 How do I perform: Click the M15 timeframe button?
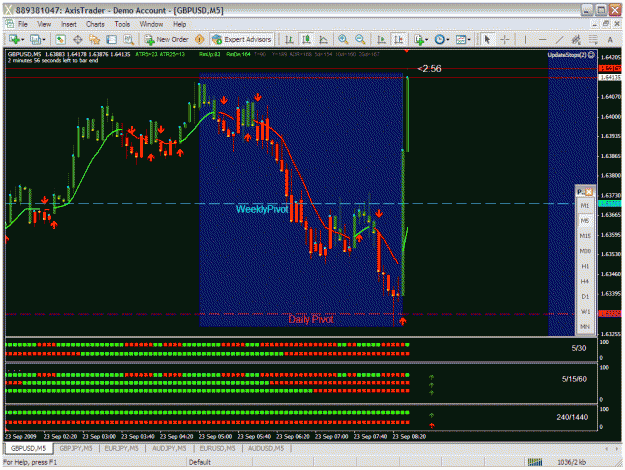click(x=585, y=236)
